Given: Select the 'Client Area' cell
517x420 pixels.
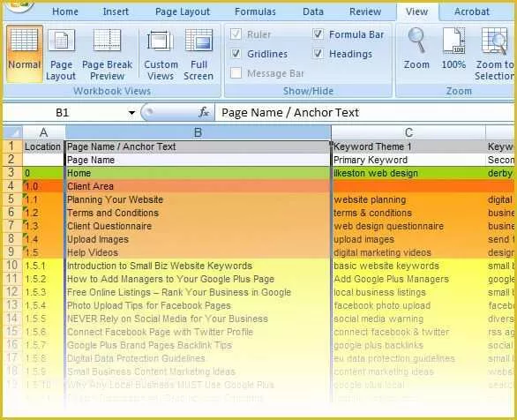Looking at the screenshot, I should pyautogui.click(x=198, y=186).
